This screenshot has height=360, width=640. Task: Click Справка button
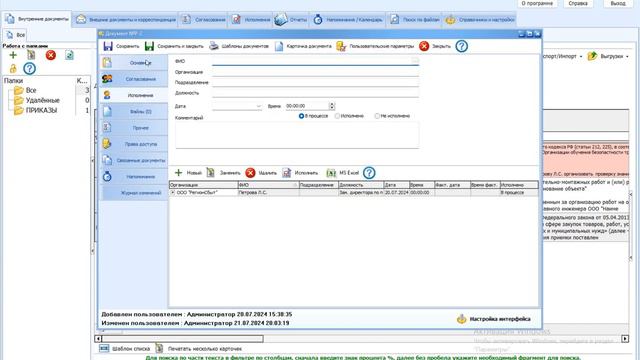pyautogui.click(x=578, y=3)
